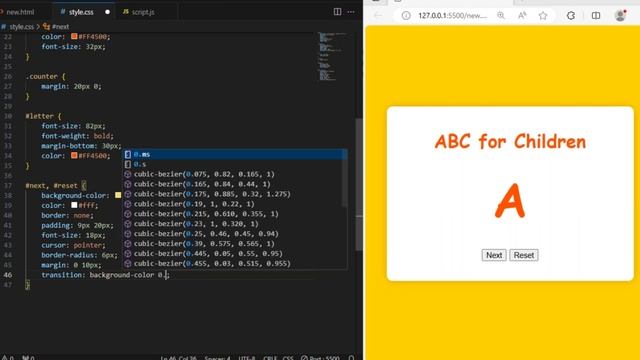This screenshot has width=640, height=360.
Task: Click #next in the breadcrumb
Action: pyautogui.click(x=60, y=27)
